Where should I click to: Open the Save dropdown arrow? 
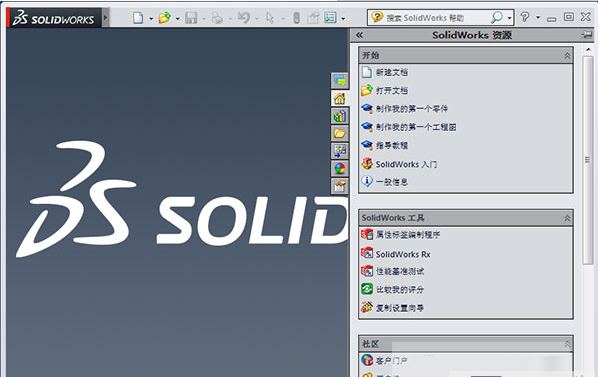pyautogui.click(x=204, y=18)
